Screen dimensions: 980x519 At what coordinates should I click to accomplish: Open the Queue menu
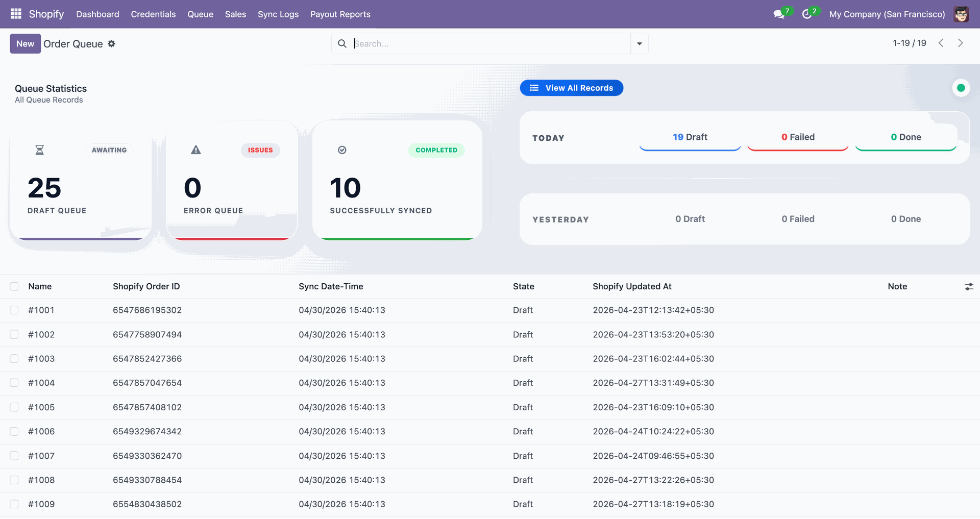coord(200,14)
